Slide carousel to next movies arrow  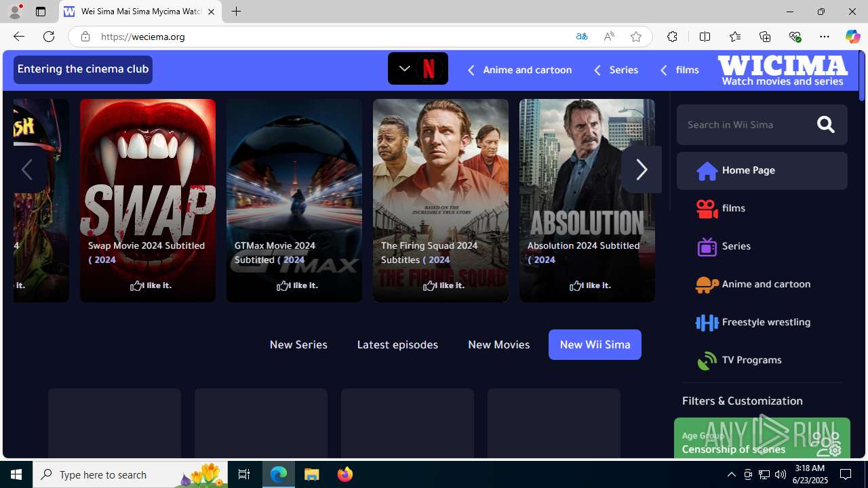(x=641, y=169)
